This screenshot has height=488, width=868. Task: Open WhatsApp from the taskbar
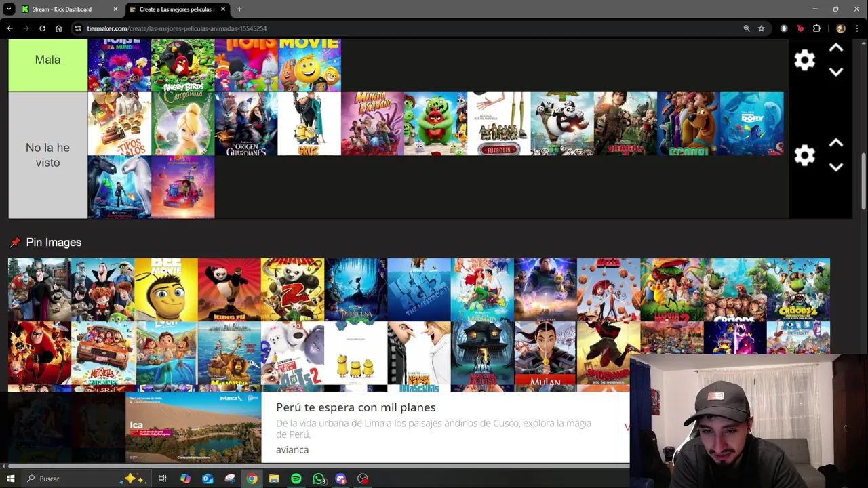pos(319,479)
